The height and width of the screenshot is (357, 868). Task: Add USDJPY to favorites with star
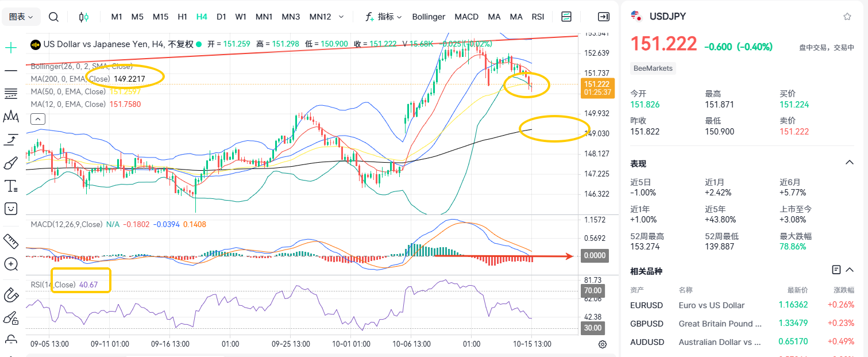pyautogui.click(x=847, y=17)
